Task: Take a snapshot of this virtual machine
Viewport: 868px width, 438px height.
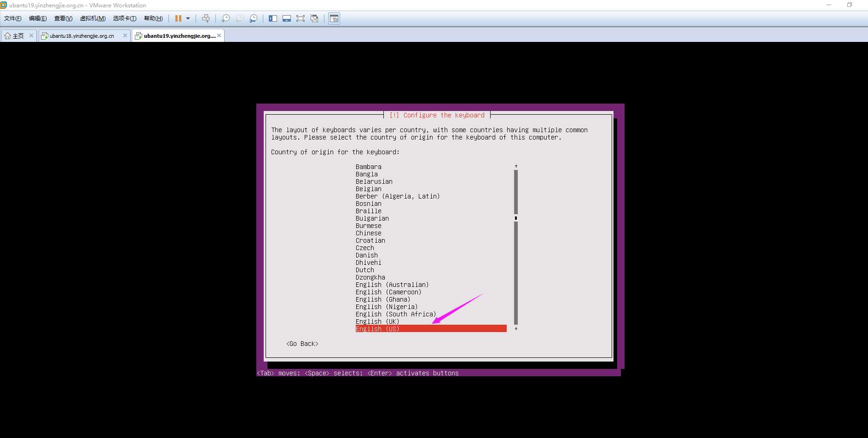Action: [x=226, y=18]
